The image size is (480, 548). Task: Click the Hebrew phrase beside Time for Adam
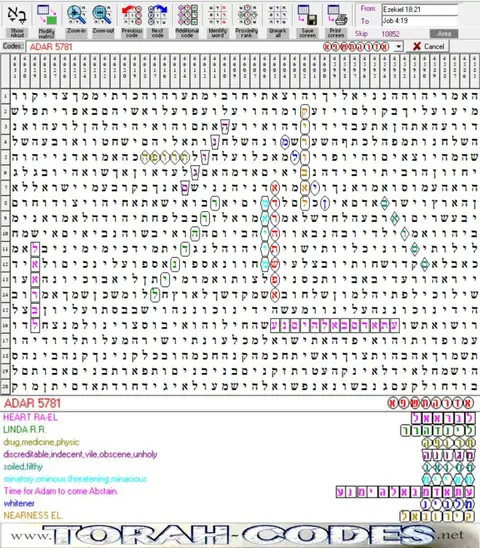(x=406, y=492)
